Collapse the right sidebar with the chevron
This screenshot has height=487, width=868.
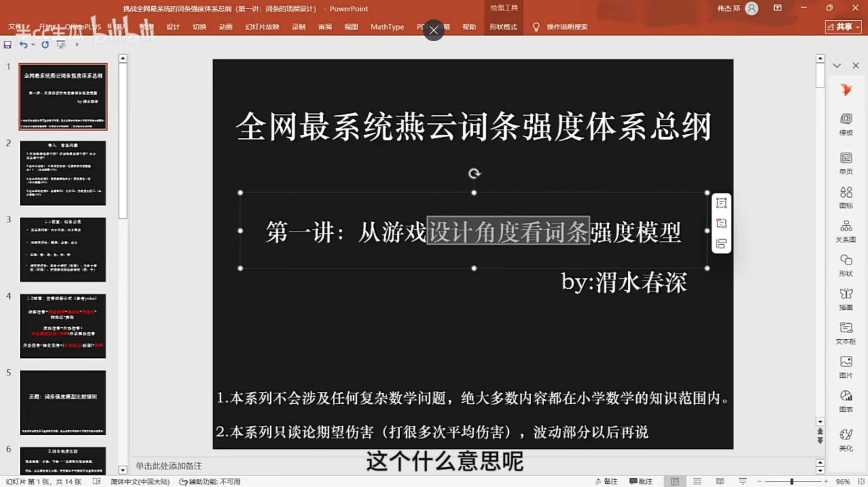pyautogui.click(x=837, y=66)
